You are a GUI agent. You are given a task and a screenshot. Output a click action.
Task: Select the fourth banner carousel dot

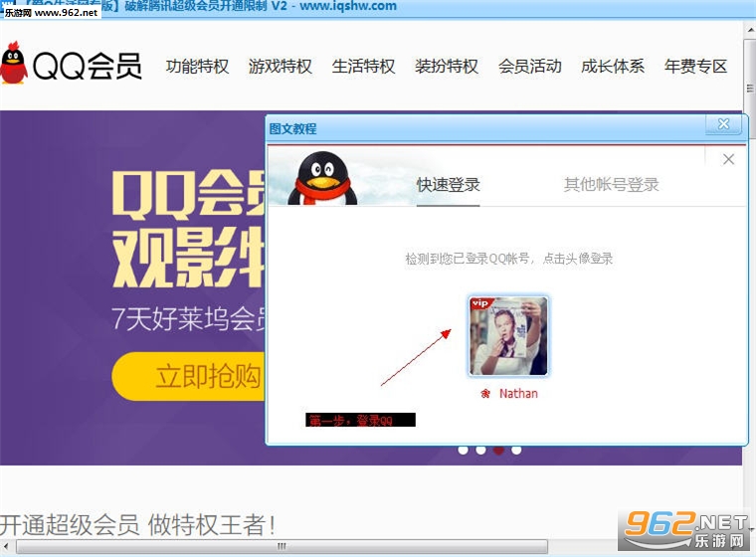516,450
